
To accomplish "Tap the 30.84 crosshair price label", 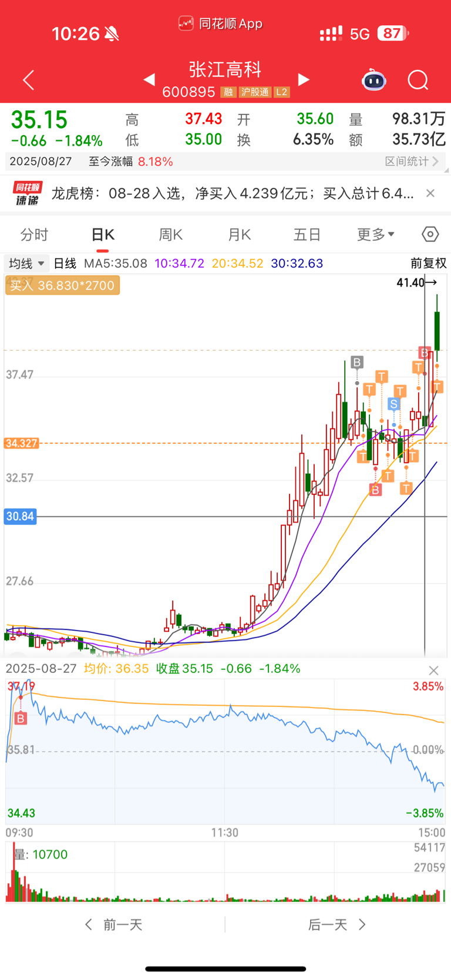I will coord(20,517).
